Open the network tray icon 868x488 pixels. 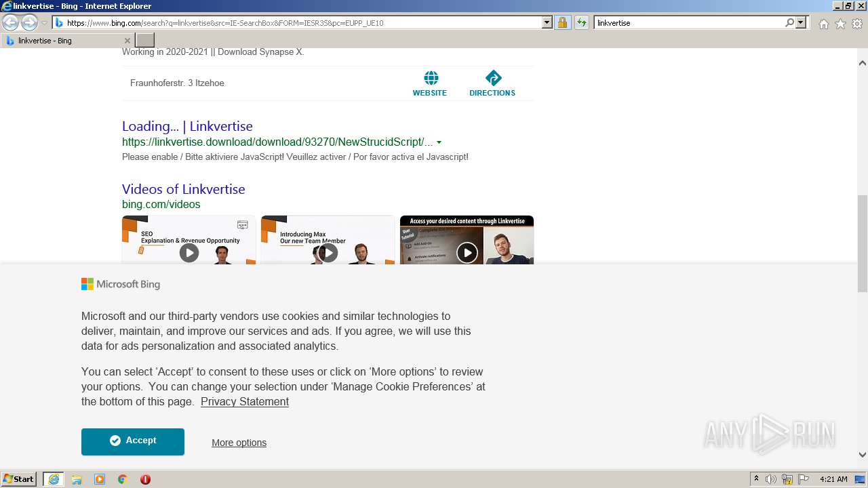[787, 479]
